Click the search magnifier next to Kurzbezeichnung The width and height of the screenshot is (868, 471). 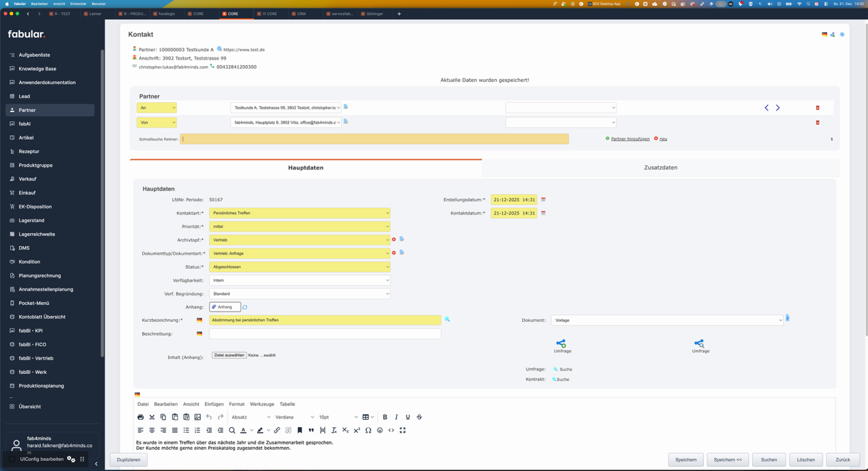pos(448,319)
